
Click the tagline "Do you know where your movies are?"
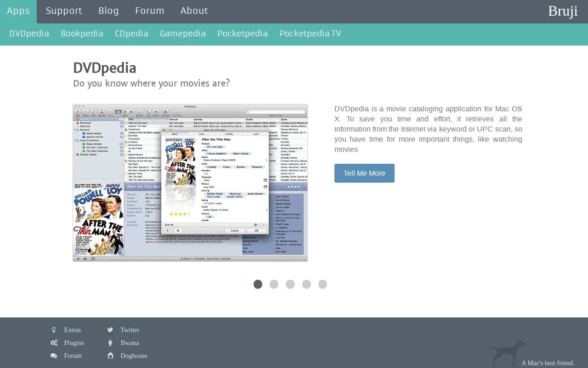[x=152, y=83]
